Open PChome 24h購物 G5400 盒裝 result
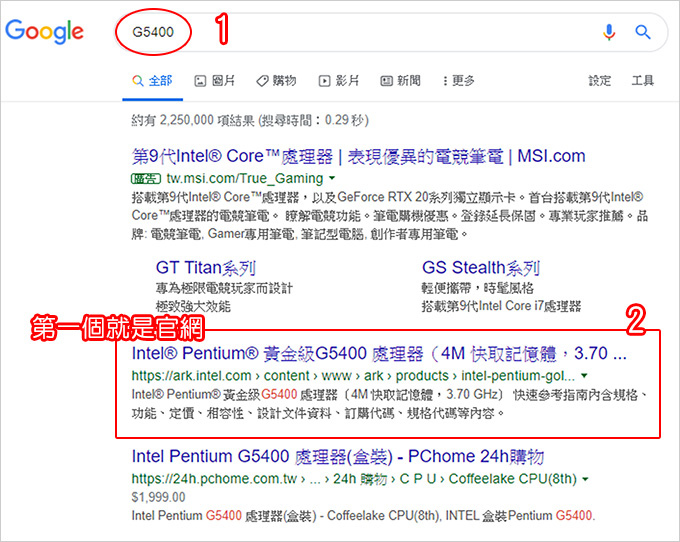 click(337, 457)
